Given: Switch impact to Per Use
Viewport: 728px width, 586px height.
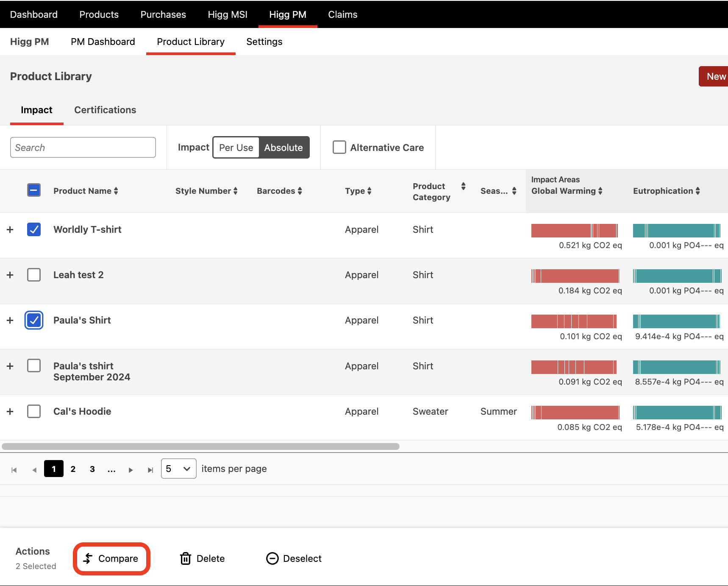Looking at the screenshot, I should [x=236, y=148].
